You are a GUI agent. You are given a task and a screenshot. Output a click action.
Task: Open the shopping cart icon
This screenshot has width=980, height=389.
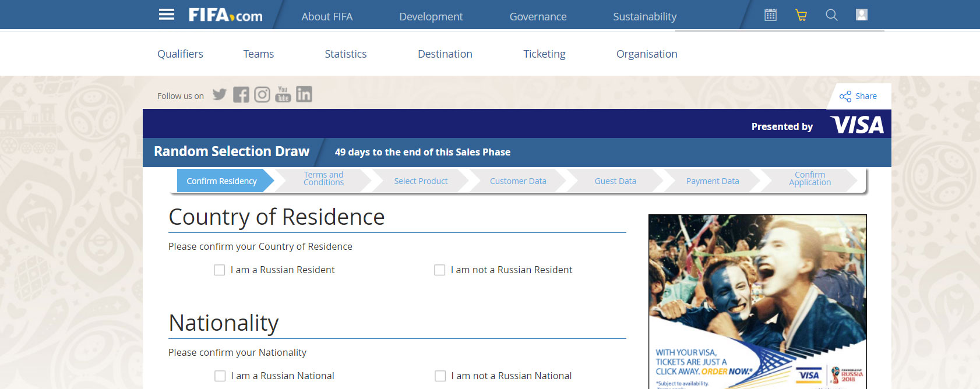click(801, 15)
